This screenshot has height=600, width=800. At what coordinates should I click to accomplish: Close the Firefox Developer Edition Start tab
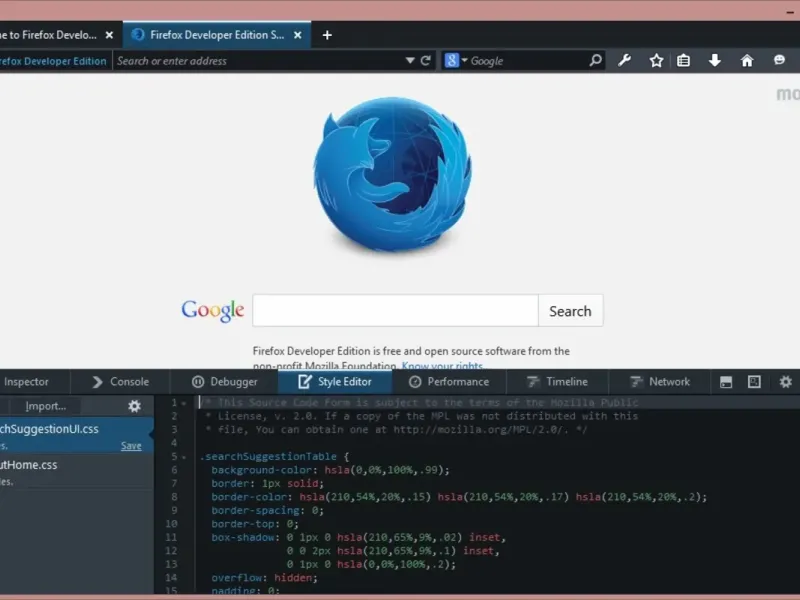click(x=298, y=35)
